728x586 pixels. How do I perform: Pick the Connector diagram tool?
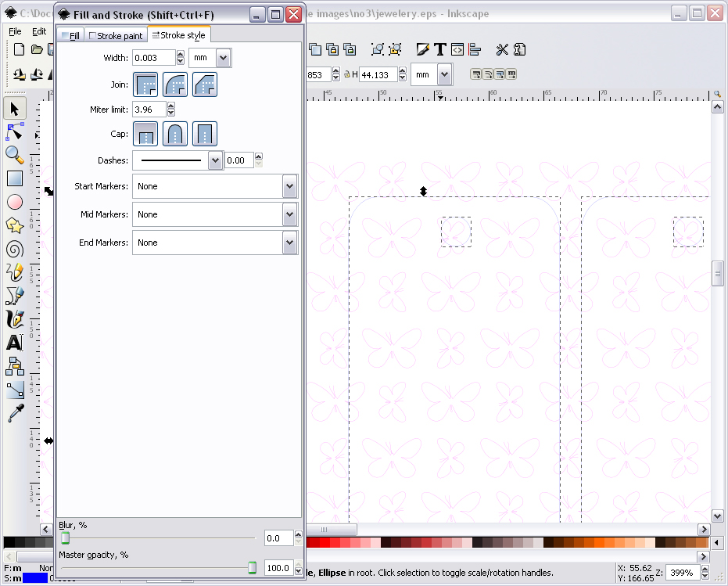pyautogui.click(x=14, y=366)
